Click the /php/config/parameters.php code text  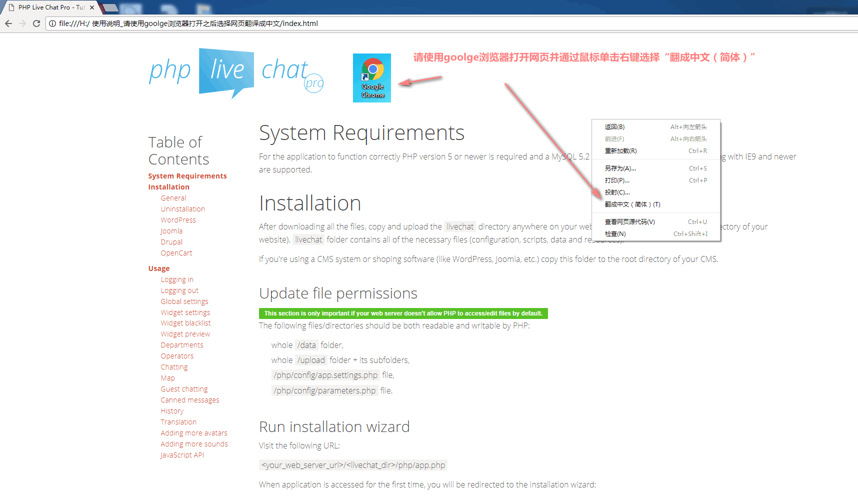coord(324,390)
